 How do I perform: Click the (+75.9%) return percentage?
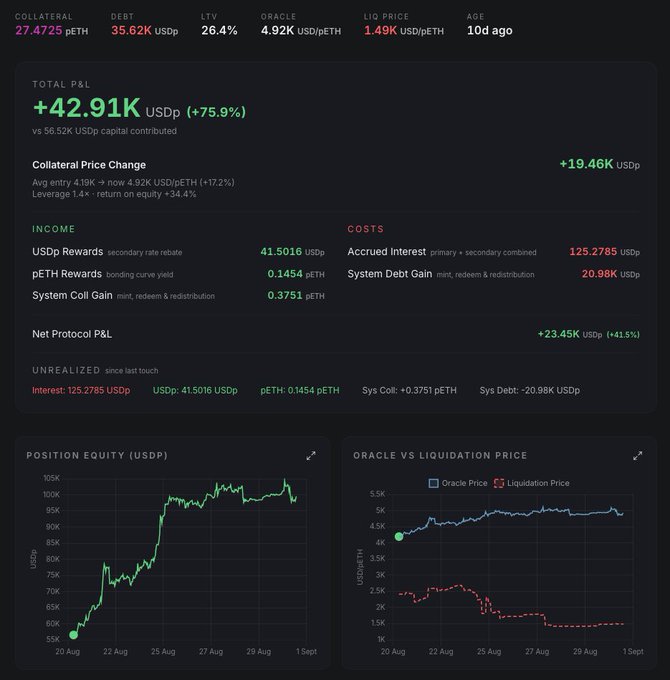point(216,112)
